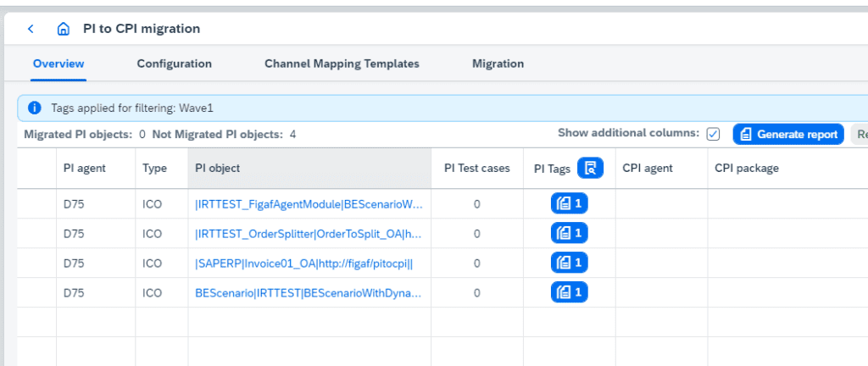Click 'Tags applied for filtering: Wave1' message
Viewport: 868px width, 366px height.
(132, 108)
